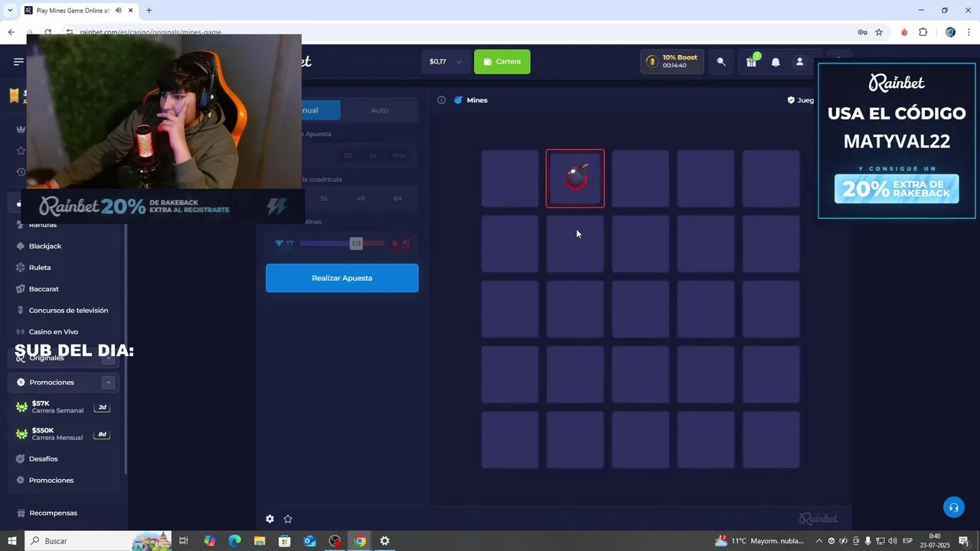Open the site search magnifier

click(721, 62)
